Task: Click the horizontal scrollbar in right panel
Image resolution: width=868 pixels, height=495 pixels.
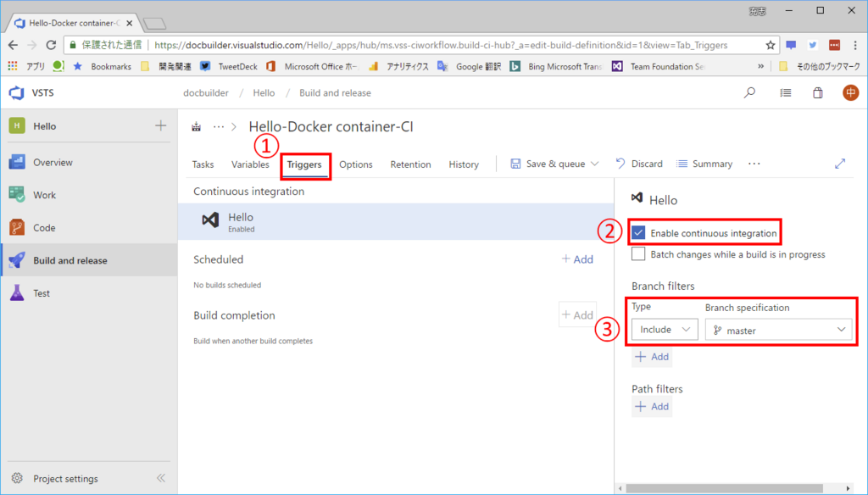Action: [x=725, y=488]
